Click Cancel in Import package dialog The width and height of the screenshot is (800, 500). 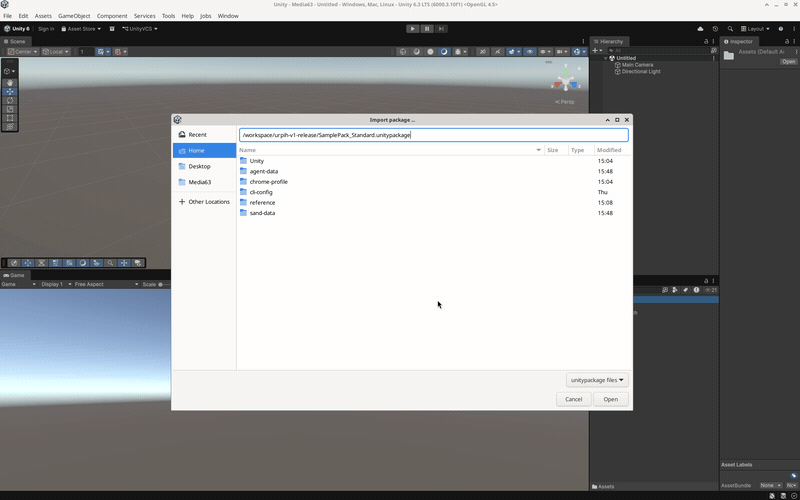pos(573,399)
